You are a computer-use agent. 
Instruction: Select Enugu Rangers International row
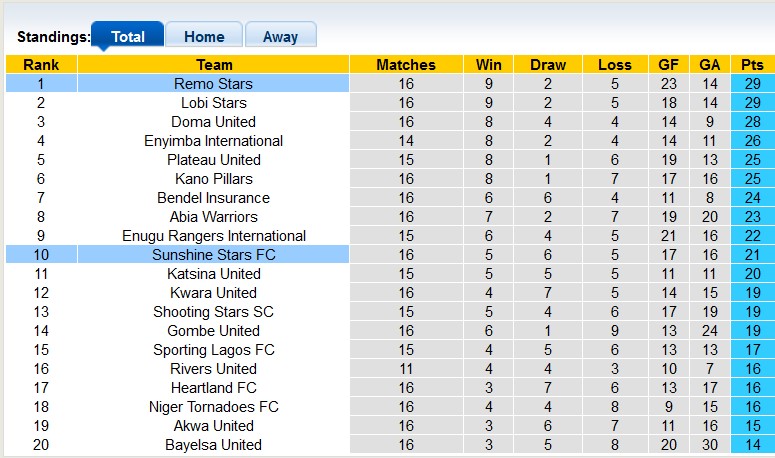(x=213, y=236)
